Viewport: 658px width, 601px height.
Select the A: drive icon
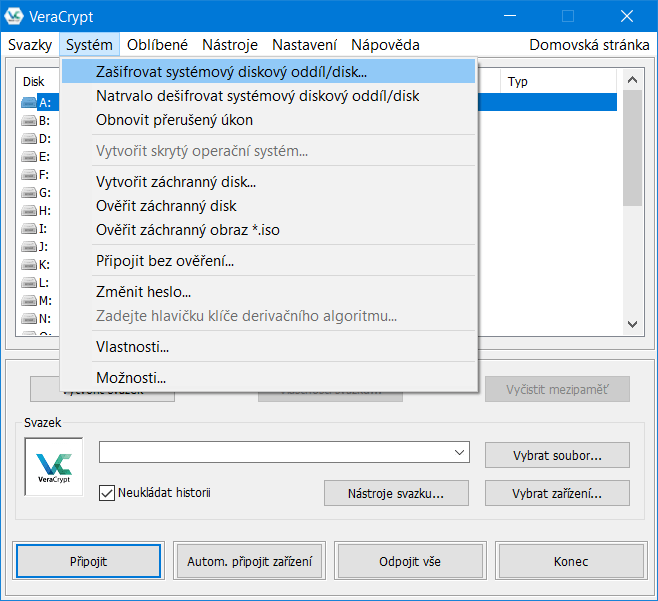point(29,102)
